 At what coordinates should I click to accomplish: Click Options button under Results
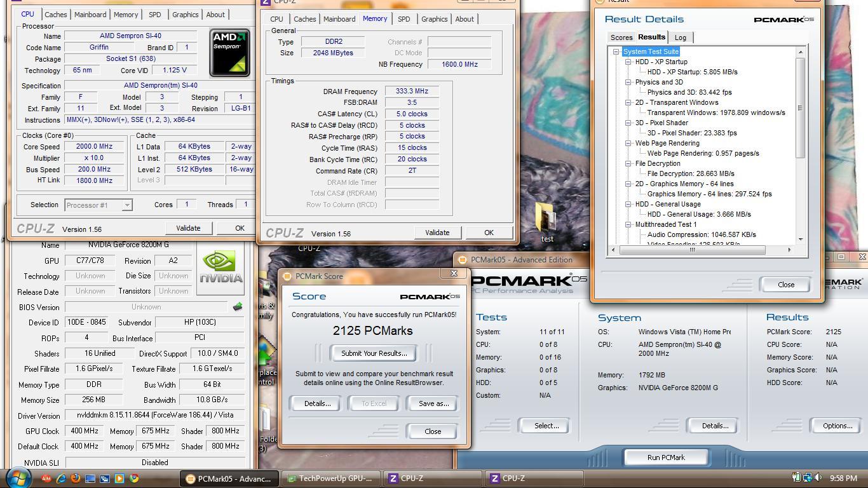(x=837, y=426)
